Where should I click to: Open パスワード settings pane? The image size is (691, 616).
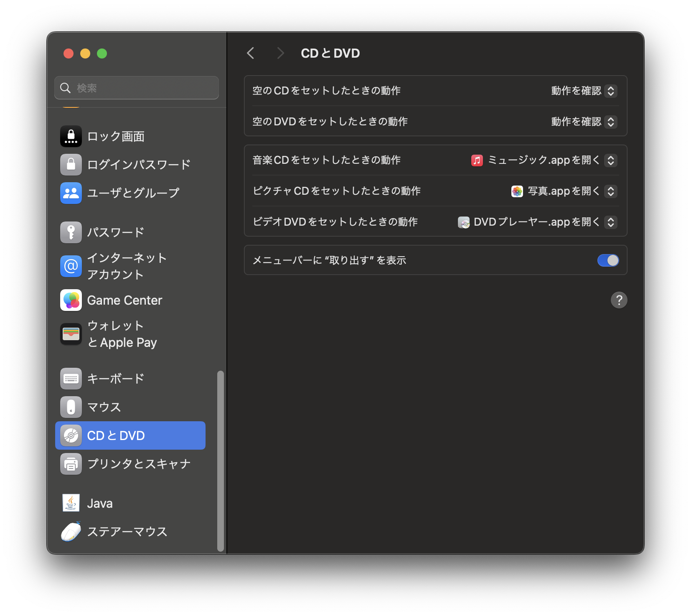click(130, 232)
